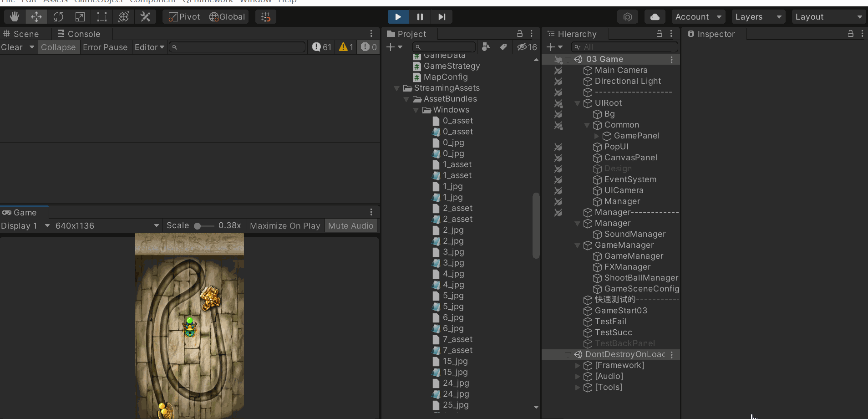Collapse the StreamingAssets folder
Image resolution: width=868 pixels, height=419 pixels.
pyautogui.click(x=396, y=88)
